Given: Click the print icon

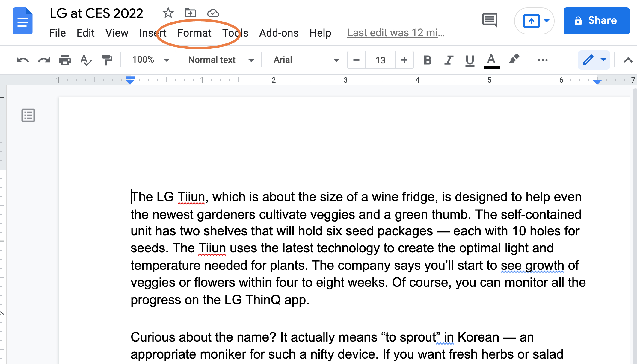Looking at the screenshot, I should 65,60.
